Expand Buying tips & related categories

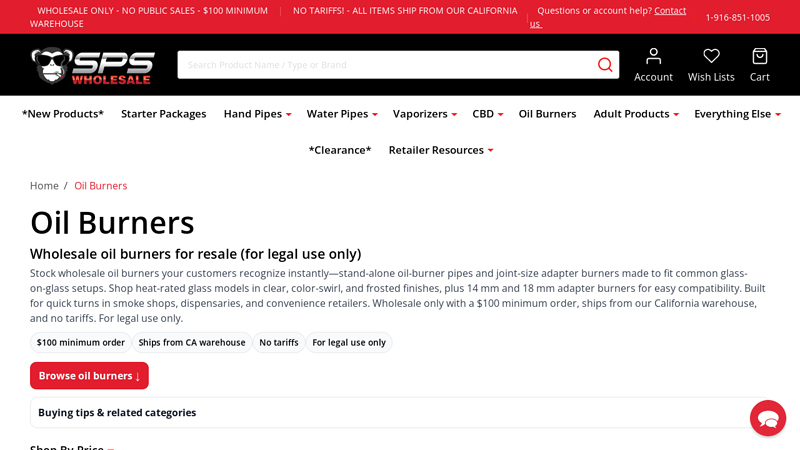(117, 412)
